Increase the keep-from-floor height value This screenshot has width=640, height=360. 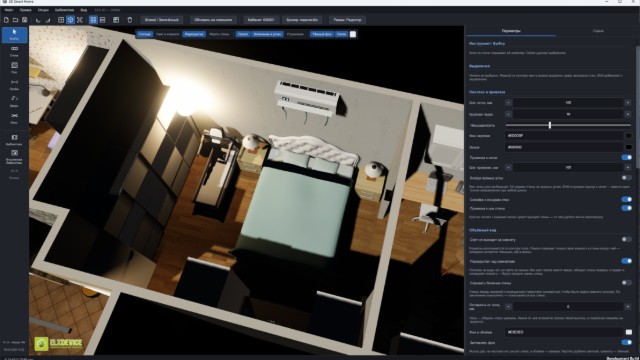(x=628, y=307)
